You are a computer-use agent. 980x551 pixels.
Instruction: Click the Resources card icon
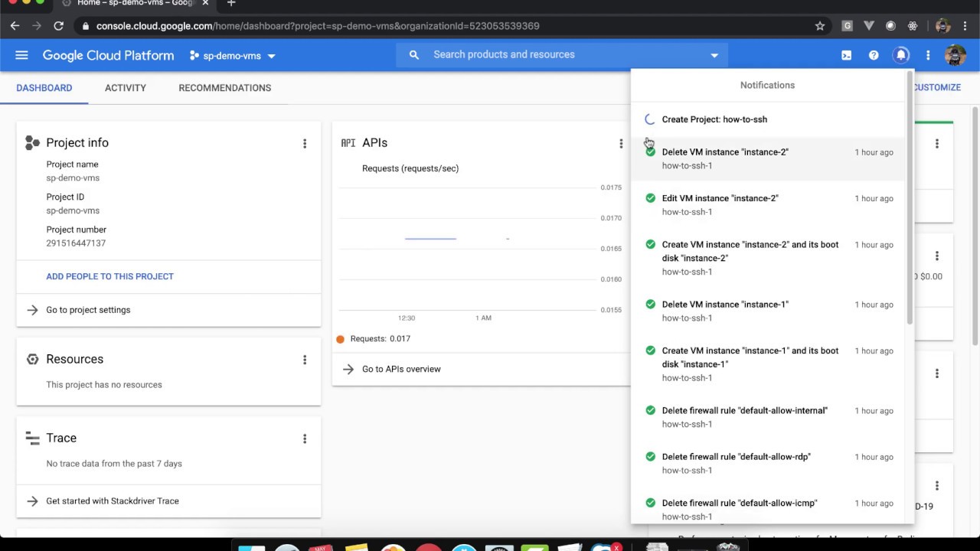[32, 360]
